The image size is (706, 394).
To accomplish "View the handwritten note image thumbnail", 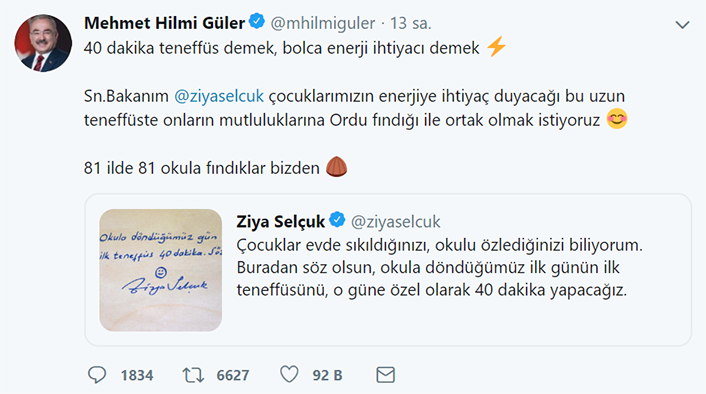I will click(161, 270).
